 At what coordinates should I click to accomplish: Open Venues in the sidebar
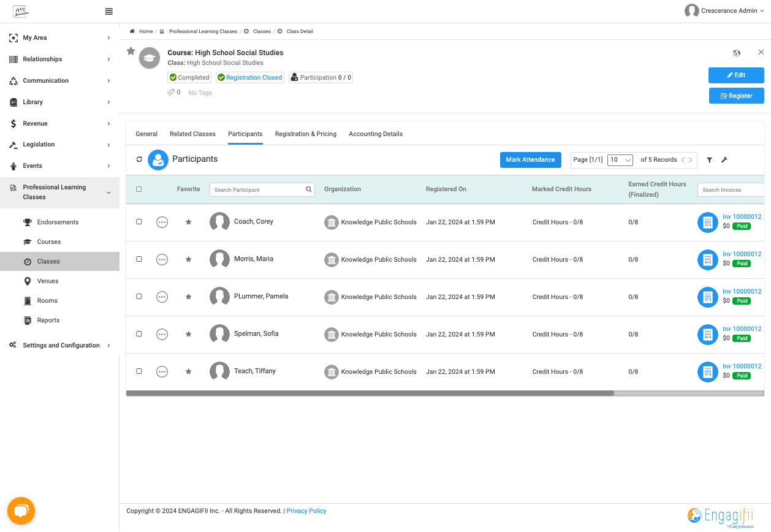(48, 281)
